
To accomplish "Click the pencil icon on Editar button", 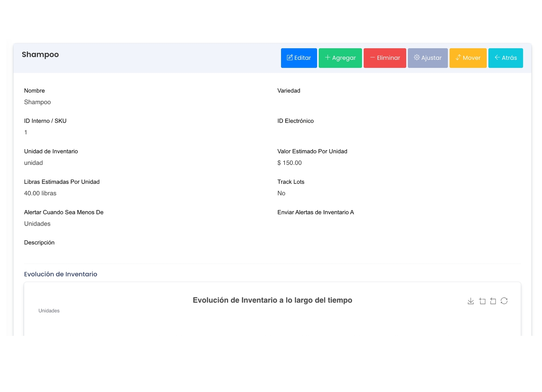I will (289, 58).
